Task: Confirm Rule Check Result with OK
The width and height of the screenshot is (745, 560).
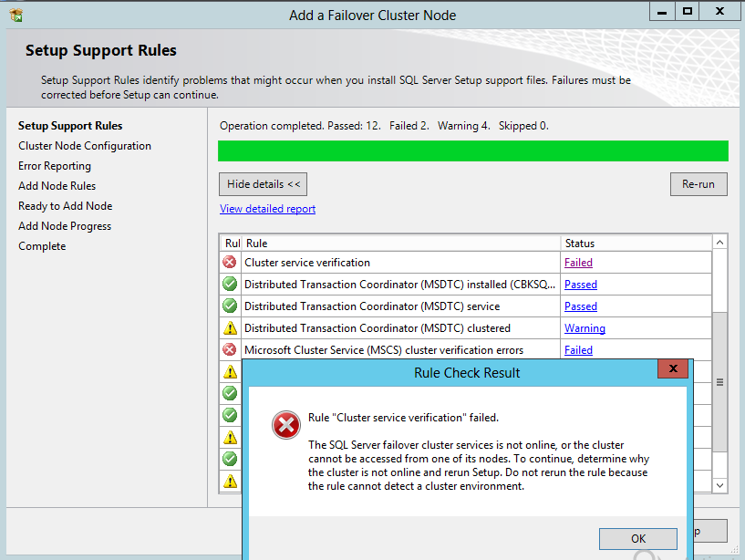Action: pos(638,539)
